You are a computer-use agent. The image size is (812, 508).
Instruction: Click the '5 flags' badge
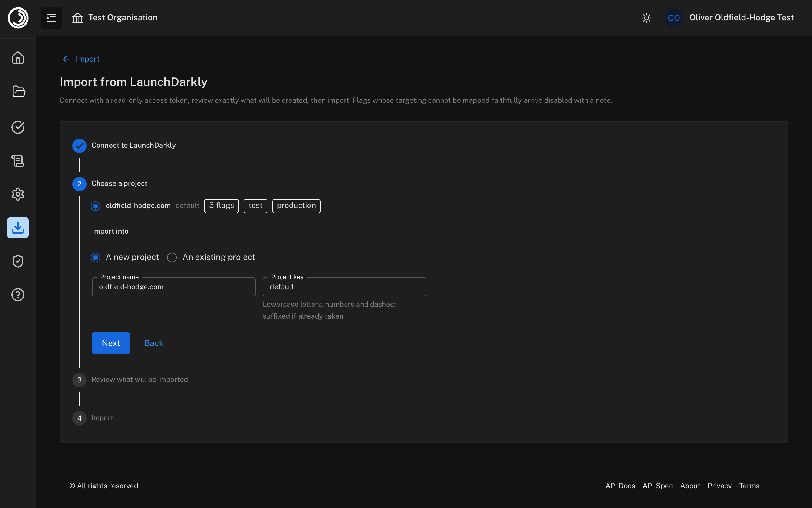[222, 206]
